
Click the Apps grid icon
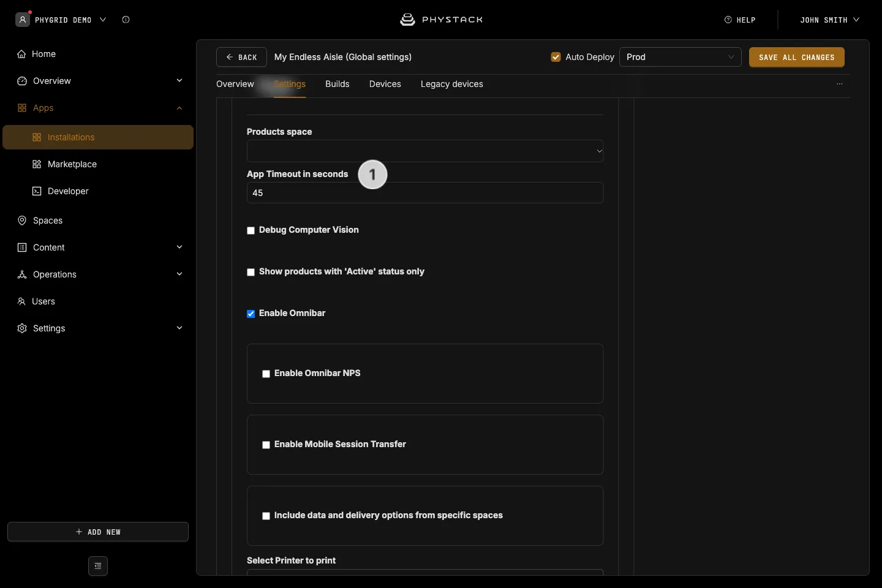click(x=22, y=108)
